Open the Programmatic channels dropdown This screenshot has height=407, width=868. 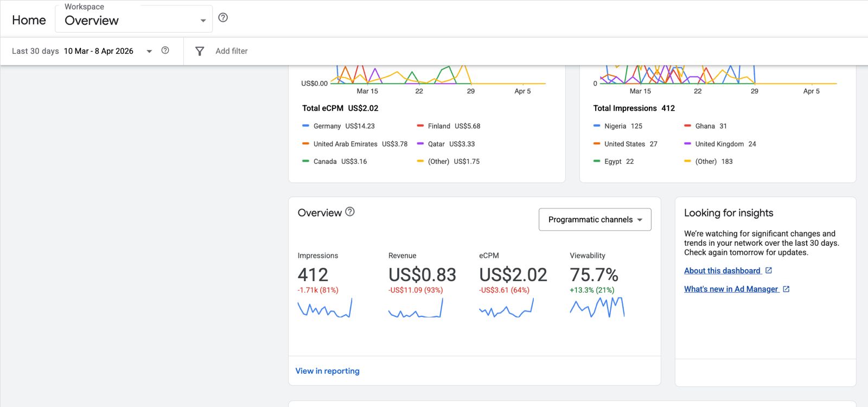coord(595,220)
